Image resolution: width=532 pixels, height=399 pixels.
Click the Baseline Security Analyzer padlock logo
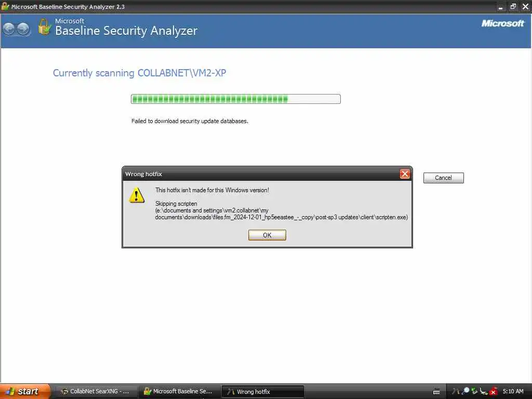point(44,27)
